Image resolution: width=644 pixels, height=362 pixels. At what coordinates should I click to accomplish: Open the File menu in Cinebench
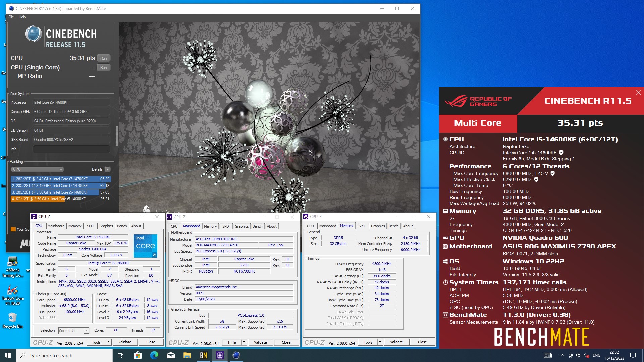point(11,17)
